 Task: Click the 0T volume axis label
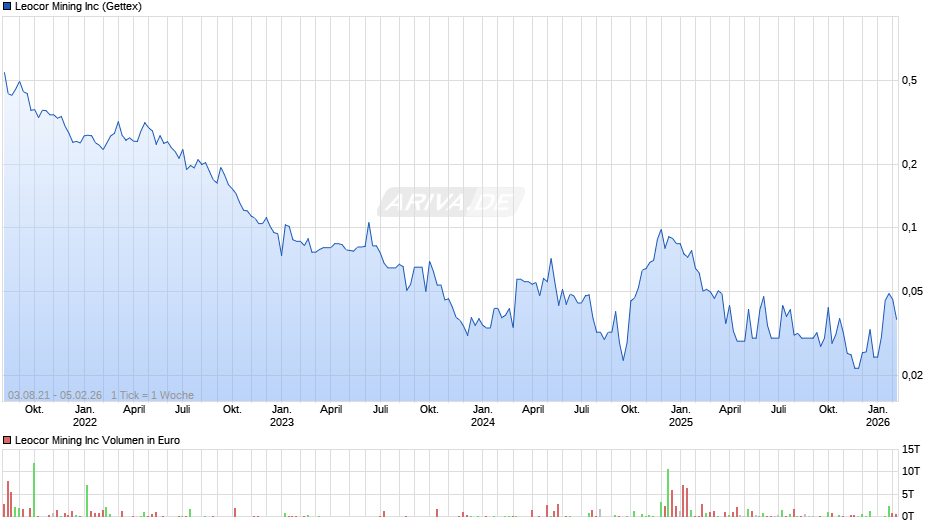pyautogui.click(x=908, y=516)
